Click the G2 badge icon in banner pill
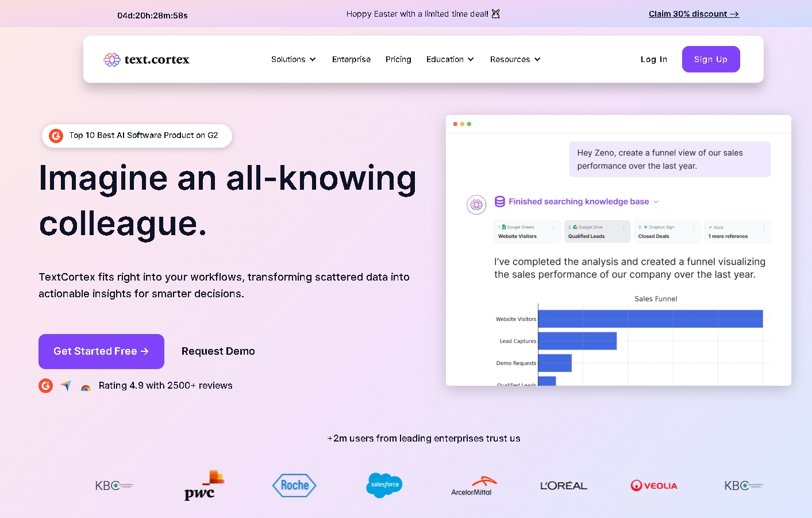 56,136
